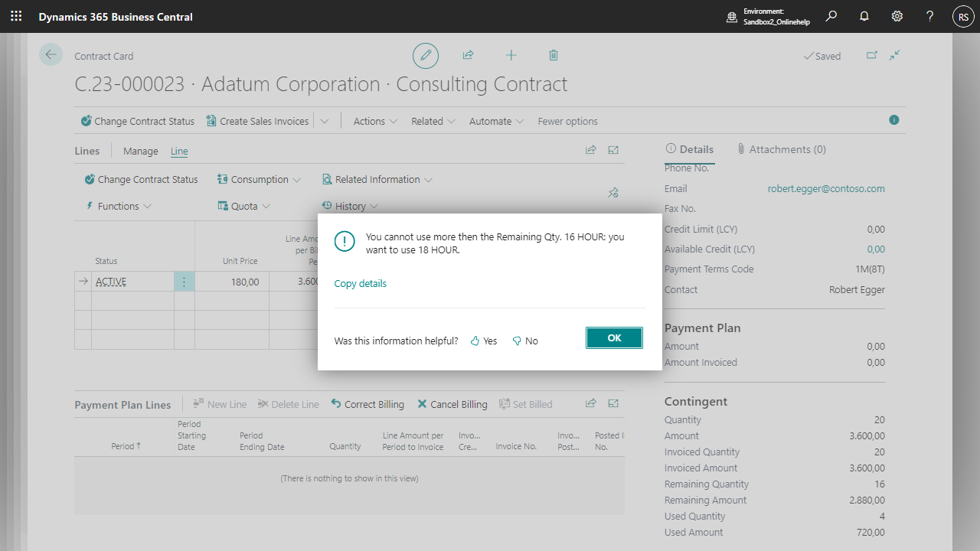Open the notifications bell
This screenshot has height=551, width=980.
[x=864, y=16]
